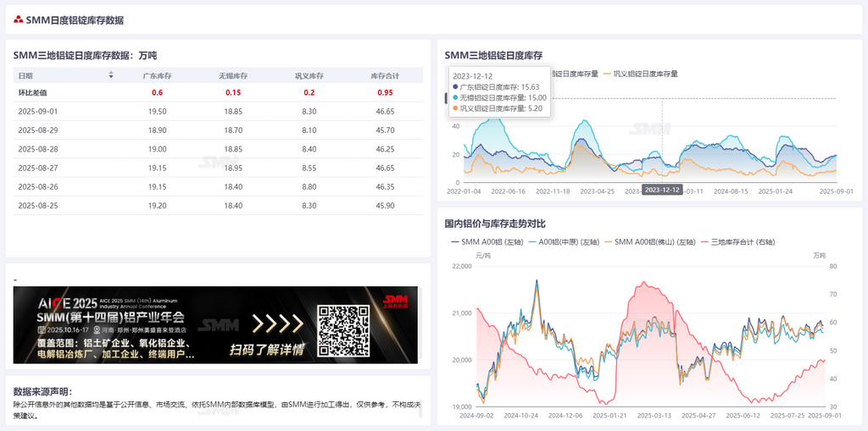Click the 扫码了解详情 text in banner
The height and width of the screenshot is (431, 868).
267,349
